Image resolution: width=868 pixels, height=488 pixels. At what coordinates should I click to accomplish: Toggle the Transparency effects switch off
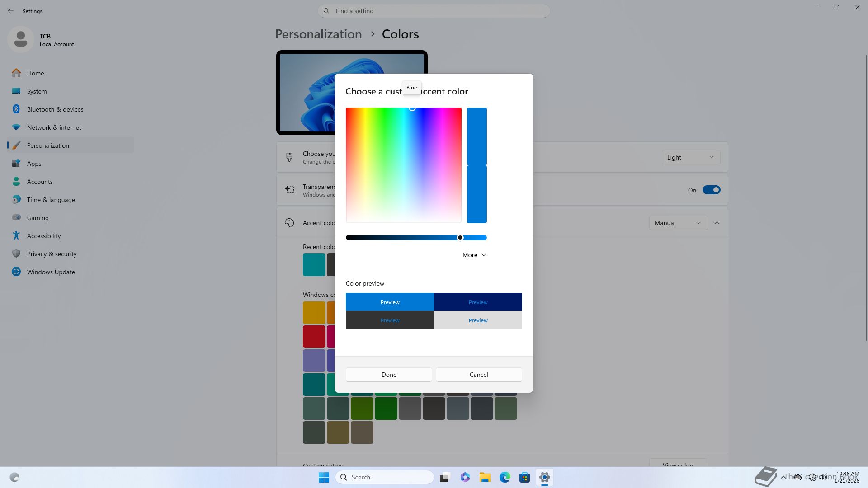pos(711,190)
